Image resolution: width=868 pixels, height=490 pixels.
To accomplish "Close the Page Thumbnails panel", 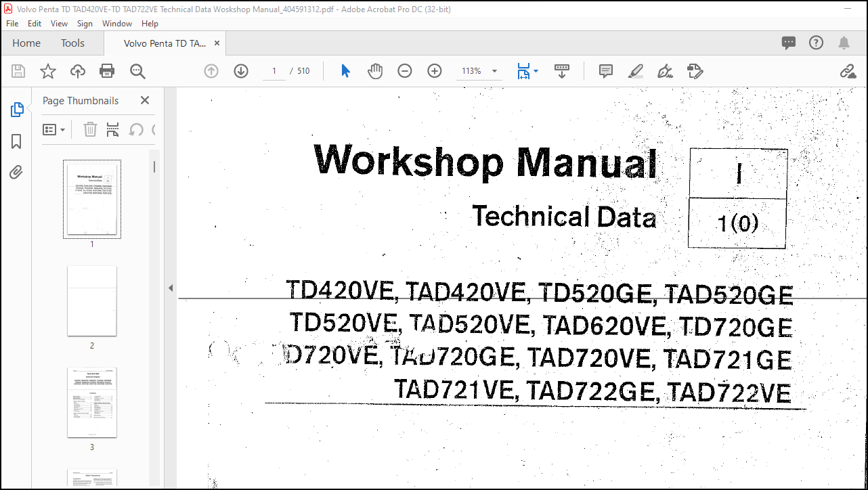I will [145, 100].
